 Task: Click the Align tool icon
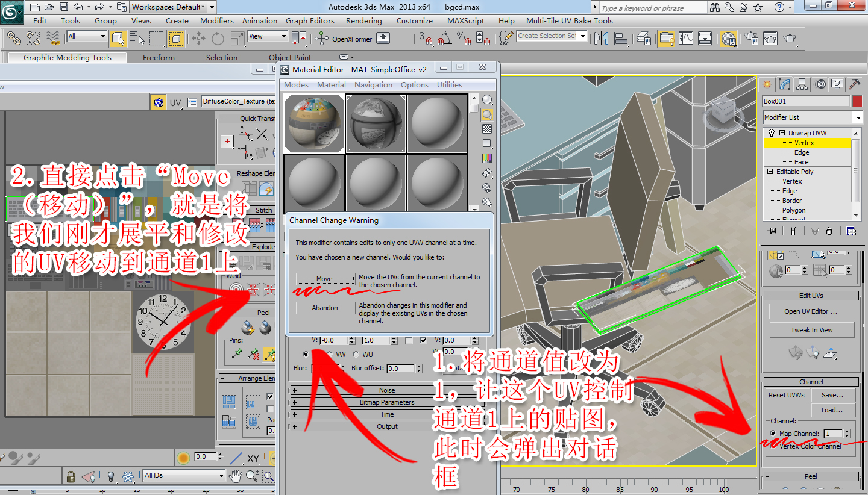coord(621,39)
